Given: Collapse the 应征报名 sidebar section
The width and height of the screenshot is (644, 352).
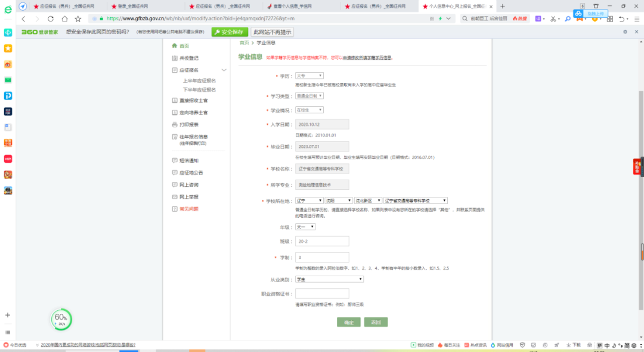Looking at the screenshot, I should click(x=224, y=70).
